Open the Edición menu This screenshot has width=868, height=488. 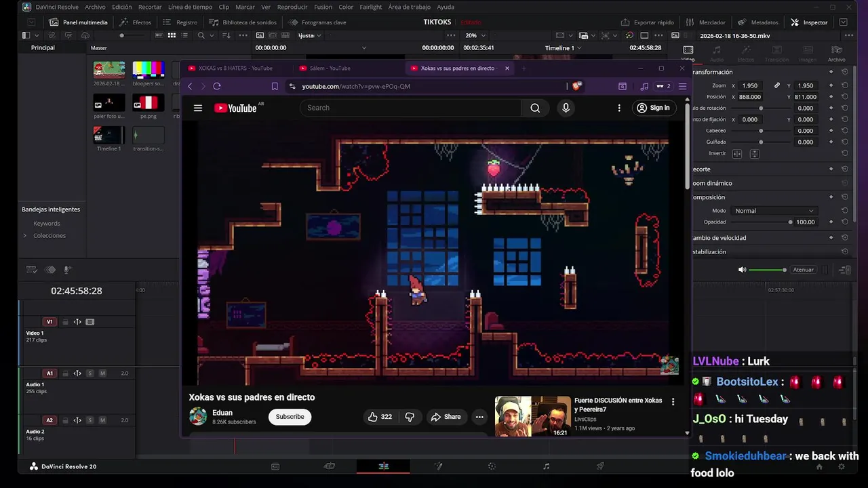pyautogui.click(x=122, y=7)
